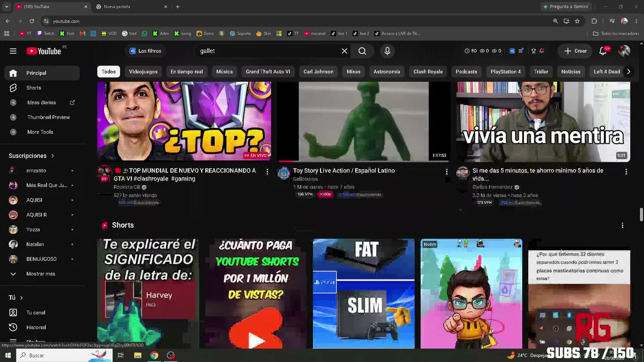Open options for Carlos Hernández video
The height and width of the screenshot is (362, 644).
point(626,172)
